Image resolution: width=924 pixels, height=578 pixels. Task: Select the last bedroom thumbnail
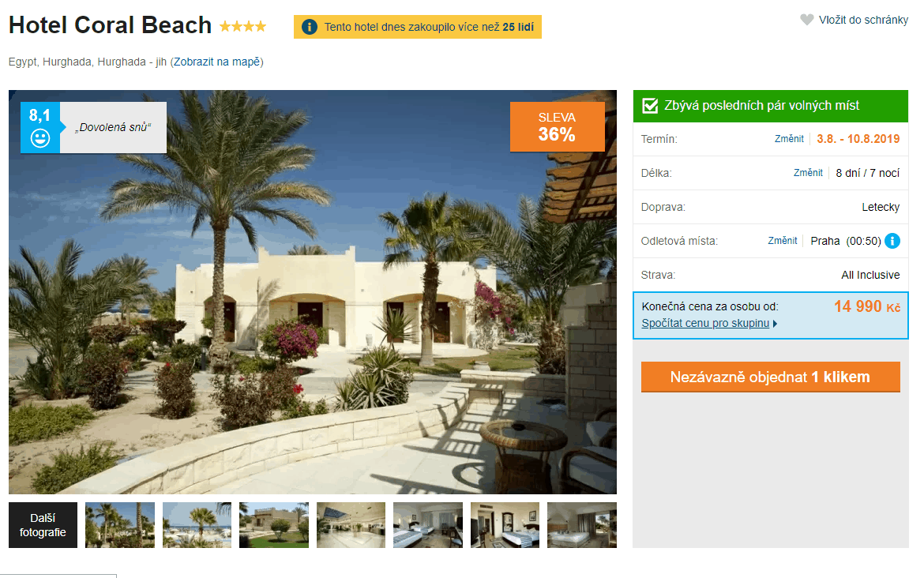point(581,525)
